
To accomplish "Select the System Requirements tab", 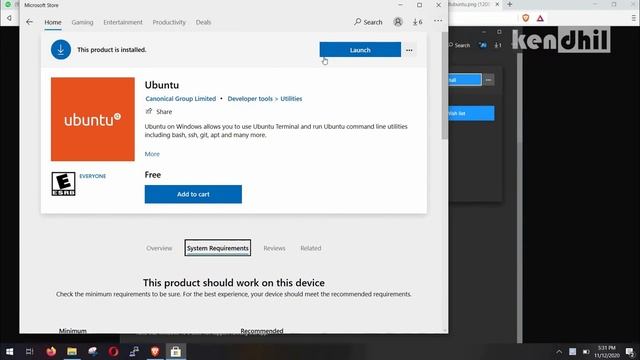I will click(x=218, y=248).
